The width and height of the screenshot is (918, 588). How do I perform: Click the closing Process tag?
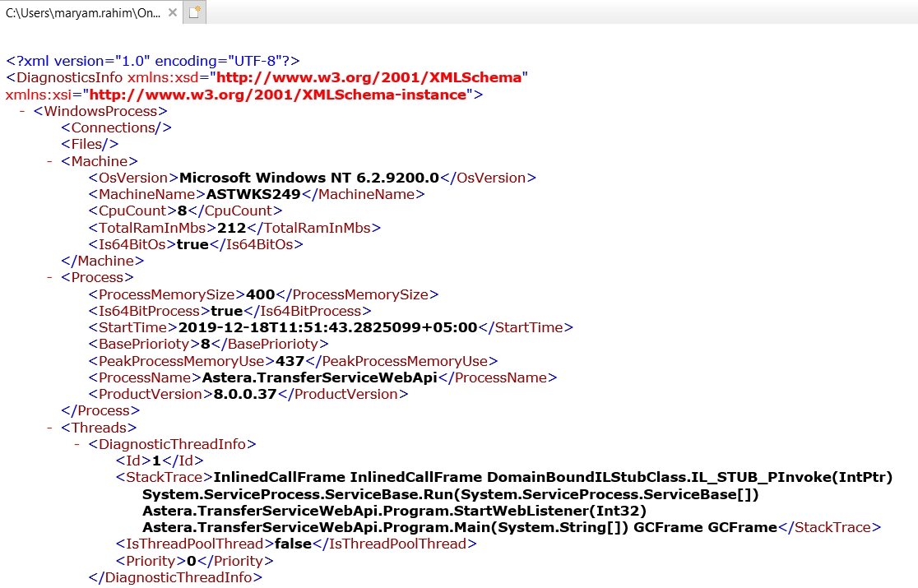(x=100, y=410)
